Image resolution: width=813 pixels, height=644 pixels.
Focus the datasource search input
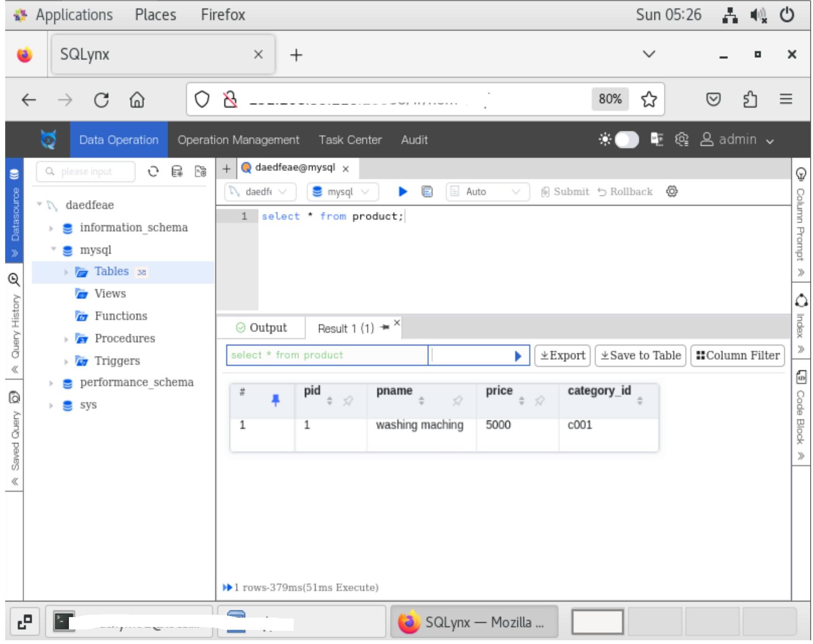click(x=85, y=171)
